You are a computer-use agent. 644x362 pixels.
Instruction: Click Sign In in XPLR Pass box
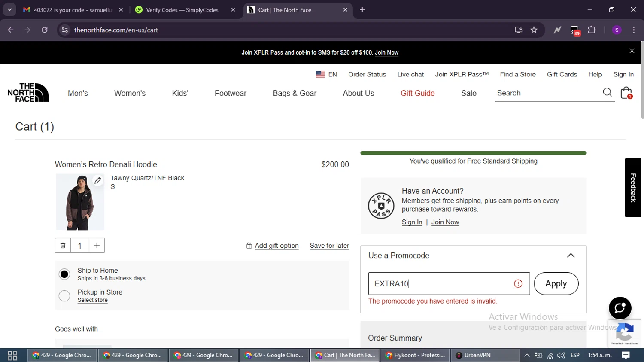pos(412,222)
